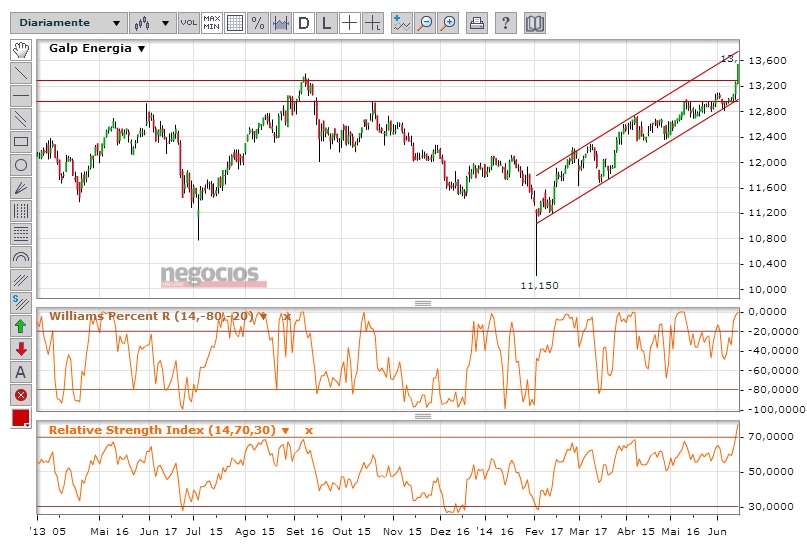The width and height of the screenshot is (807, 545).
Task: Toggle the shaded area chart icon
Action: tap(280, 23)
